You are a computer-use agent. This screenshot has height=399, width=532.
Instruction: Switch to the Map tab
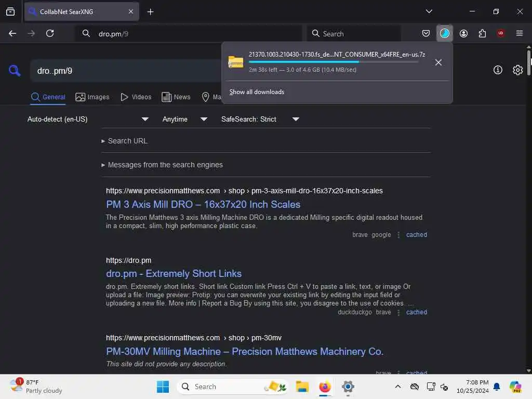211,97
